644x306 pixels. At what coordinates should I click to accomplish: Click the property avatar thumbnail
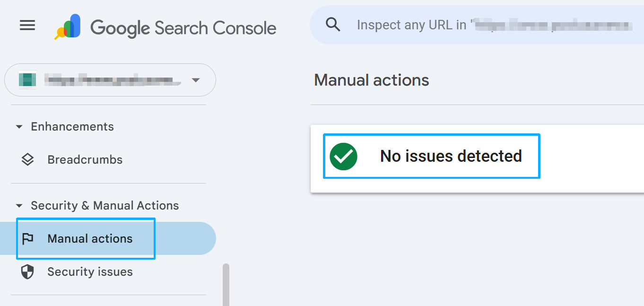tap(27, 80)
